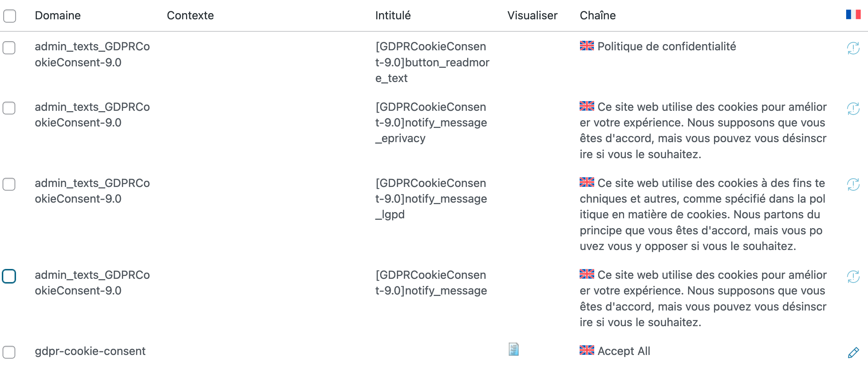
Task: Click the update-needed icon for the plain notify_message row
Action: point(853,277)
